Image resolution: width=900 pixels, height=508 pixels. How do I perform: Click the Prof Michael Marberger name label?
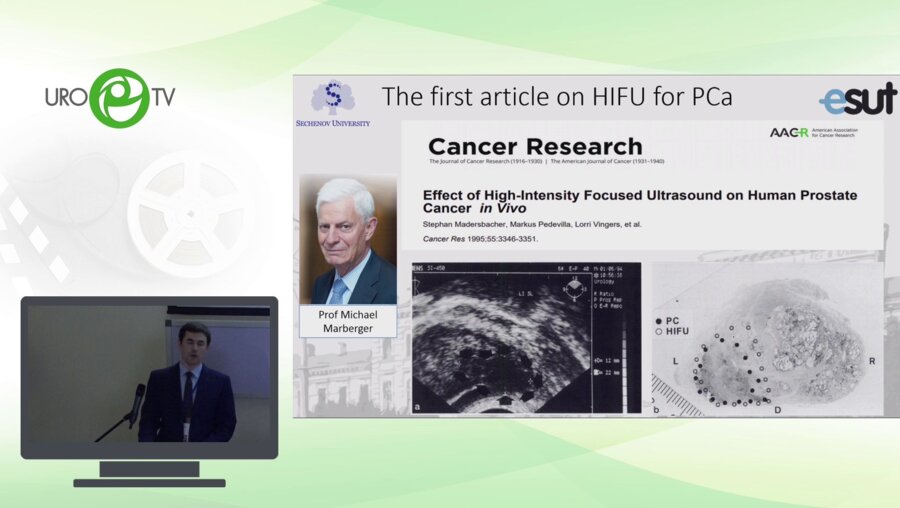[348, 321]
